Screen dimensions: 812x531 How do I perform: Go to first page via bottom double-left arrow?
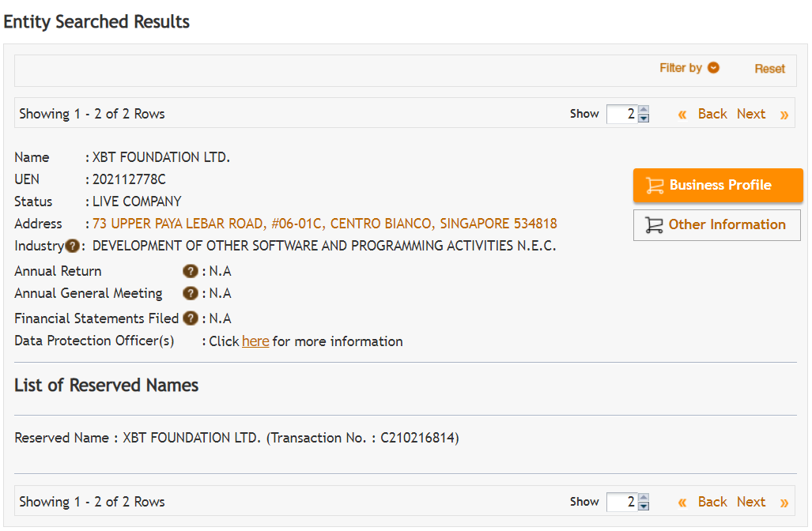[x=682, y=503]
